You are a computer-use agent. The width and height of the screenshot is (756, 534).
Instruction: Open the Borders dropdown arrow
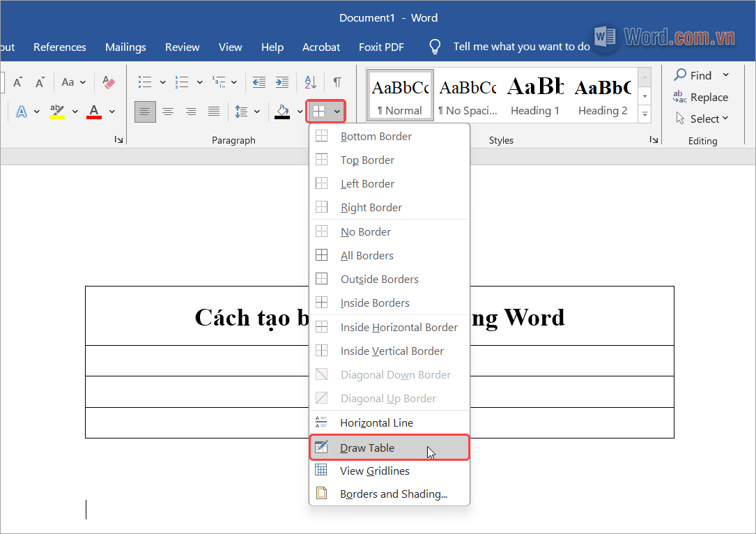(x=337, y=112)
